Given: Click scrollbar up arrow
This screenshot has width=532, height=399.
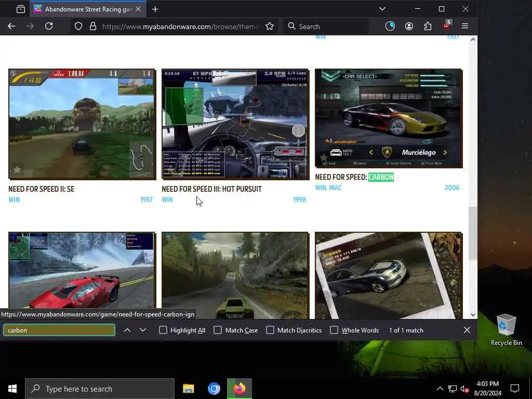Looking at the screenshot, I should (x=473, y=39).
